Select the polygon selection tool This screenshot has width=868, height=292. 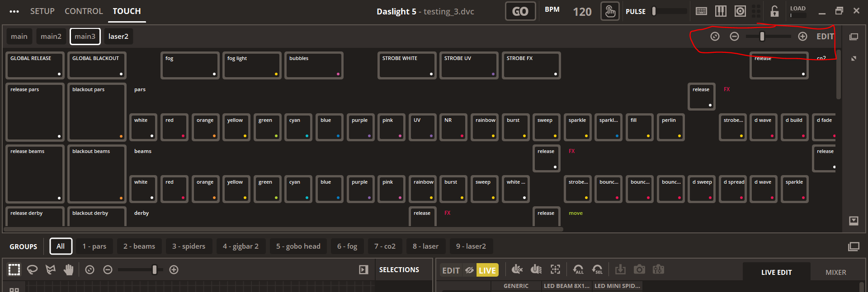(51, 270)
